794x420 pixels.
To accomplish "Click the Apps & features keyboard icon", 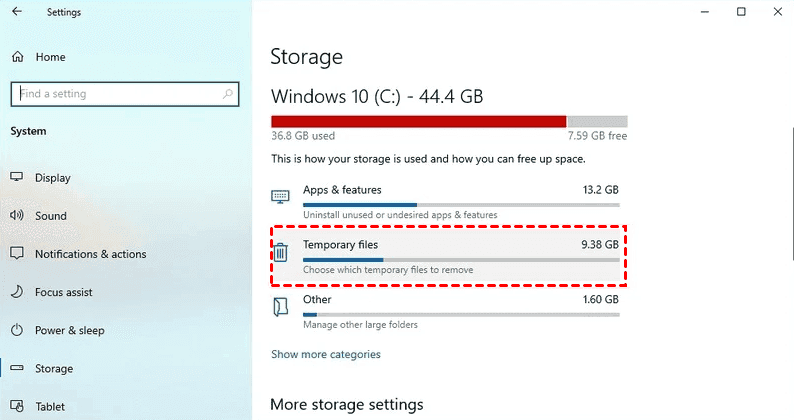I will [x=281, y=196].
